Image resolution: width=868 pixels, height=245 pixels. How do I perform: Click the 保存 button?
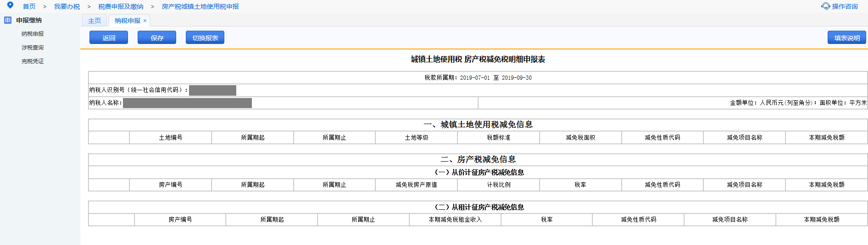(x=157, y=38)
